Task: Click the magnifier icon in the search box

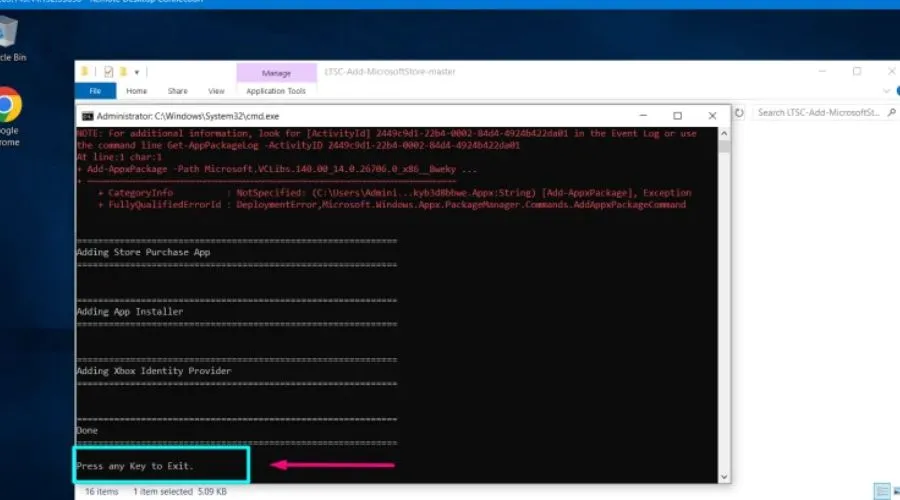Action: click(888, 112)
